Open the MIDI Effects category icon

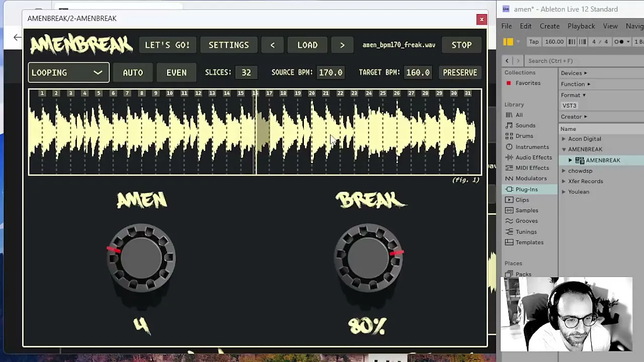click(509, 168)
